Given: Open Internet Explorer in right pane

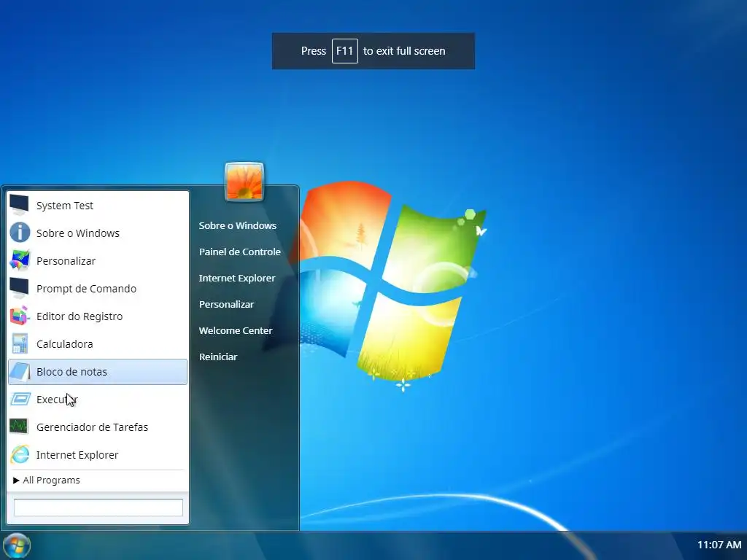Looking at the screenshot, I should [x=237, y=278].
